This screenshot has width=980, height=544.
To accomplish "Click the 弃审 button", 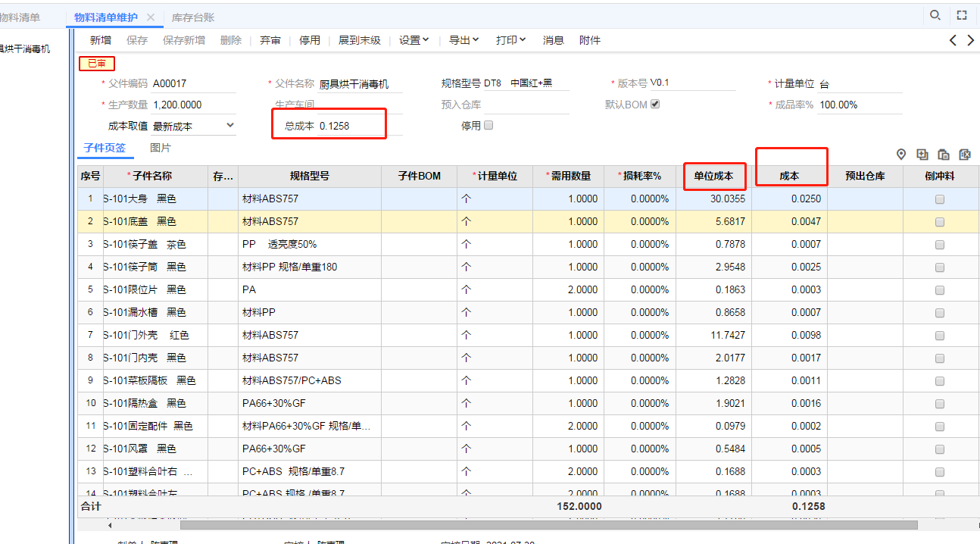I will click(270, 40).
